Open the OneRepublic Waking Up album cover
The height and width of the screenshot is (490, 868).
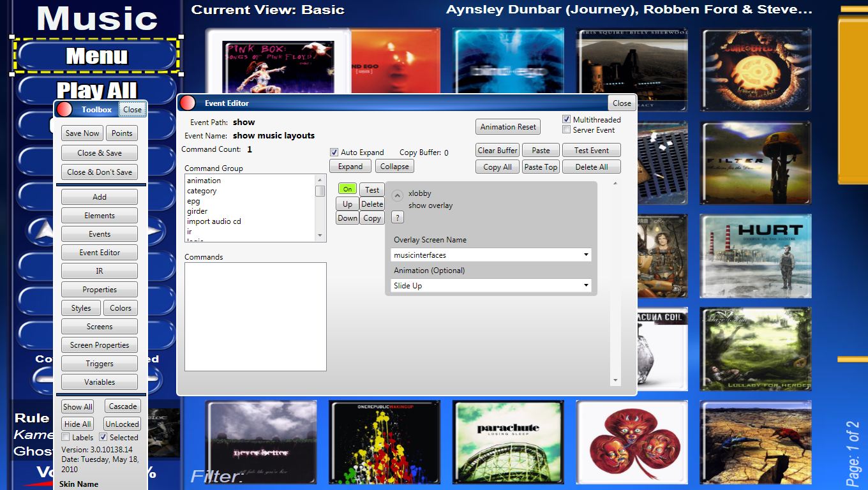pos(384,442)
